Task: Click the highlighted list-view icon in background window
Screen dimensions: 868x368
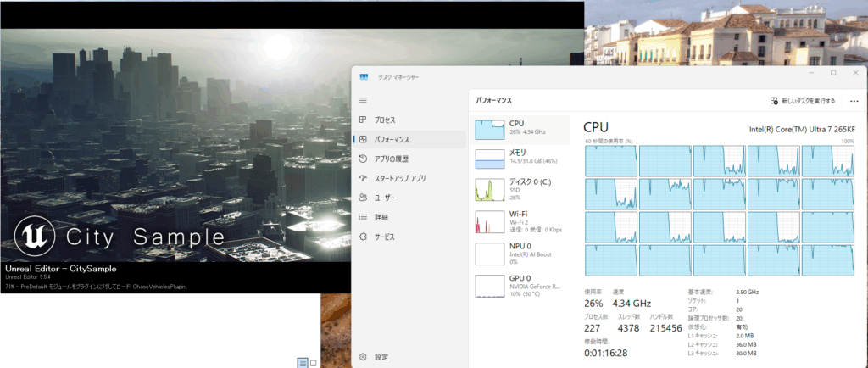Action: pos(303,363)
